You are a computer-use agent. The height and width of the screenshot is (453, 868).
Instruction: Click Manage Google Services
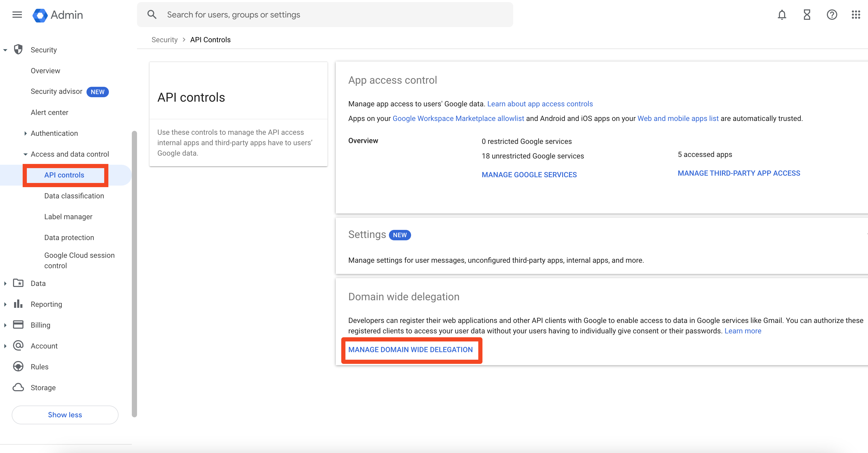tap(529, 175)
